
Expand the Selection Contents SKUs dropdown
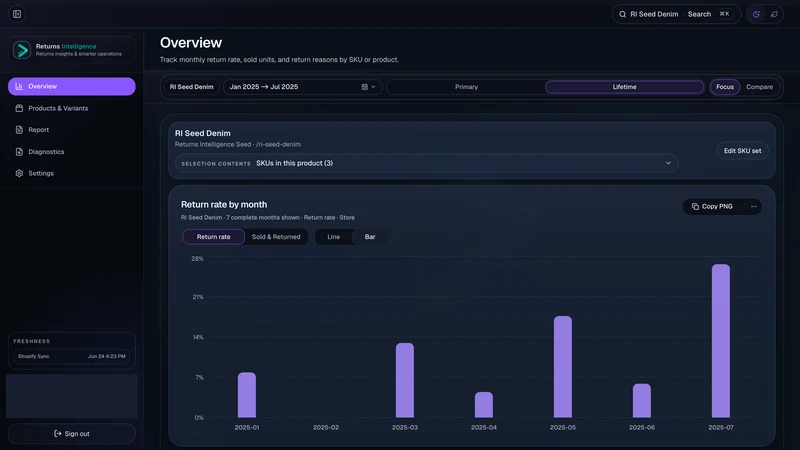(427, 163)
